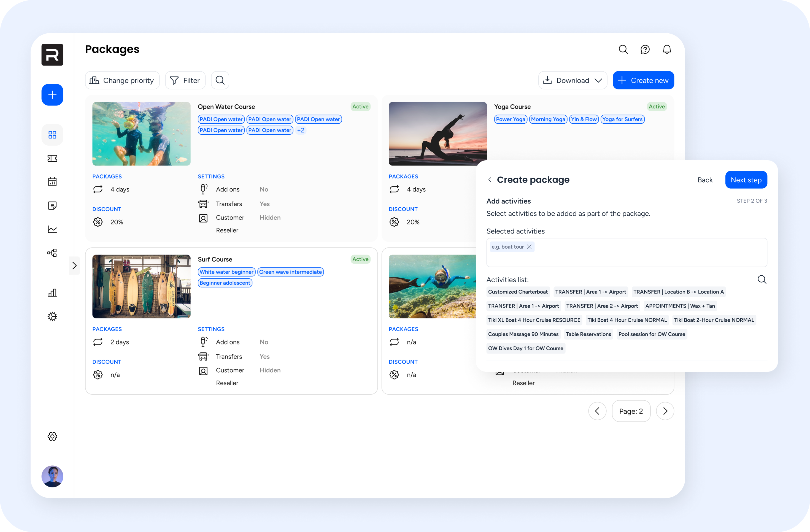Click the blue plus button in sidebar
Image resolution: width=810 pixels, height=532 pixels.
pos(52,94)
